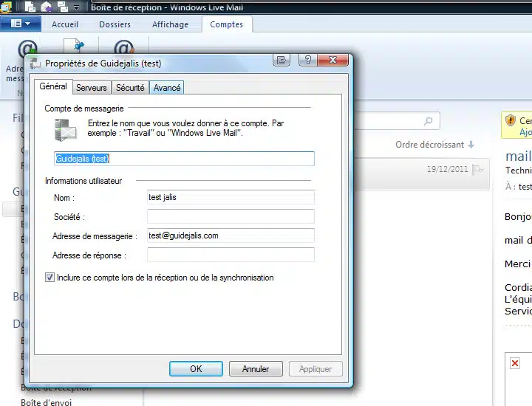
Task: Toggle the 'Ordre décroissant' sort order
Action: click(434, 145)
